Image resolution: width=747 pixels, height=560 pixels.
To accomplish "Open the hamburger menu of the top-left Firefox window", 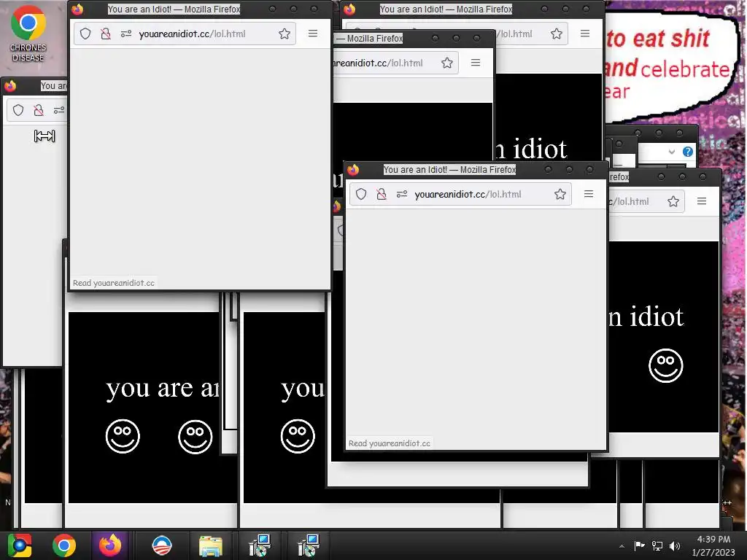I will coord(312,34).
